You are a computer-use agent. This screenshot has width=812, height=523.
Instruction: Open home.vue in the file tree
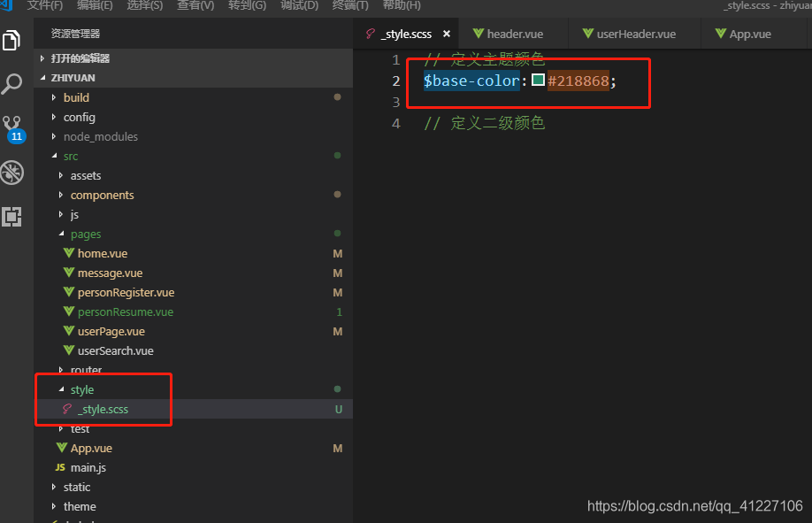pyautogui.click(x=103, y=253)
